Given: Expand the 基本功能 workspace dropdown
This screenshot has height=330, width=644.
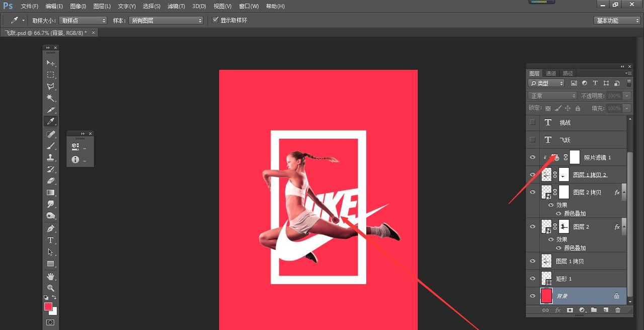Looking at the screenshot, I should pyautogui.click(x=616, y=21).
